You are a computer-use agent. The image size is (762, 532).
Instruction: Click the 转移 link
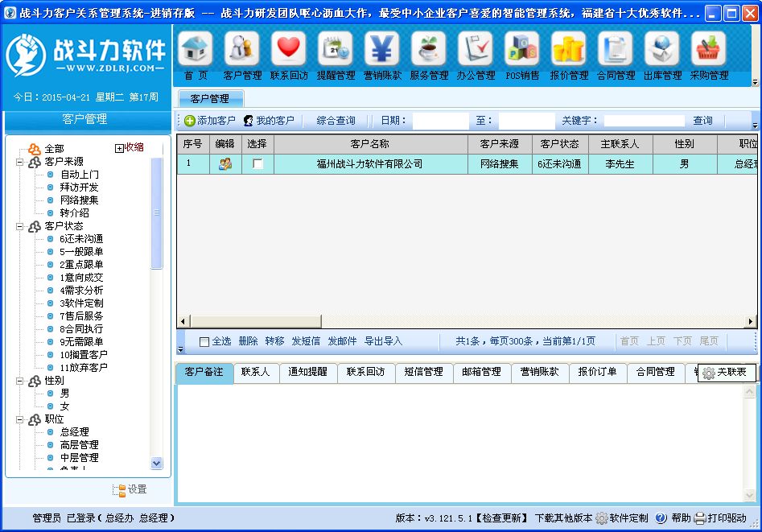[274, 341]
